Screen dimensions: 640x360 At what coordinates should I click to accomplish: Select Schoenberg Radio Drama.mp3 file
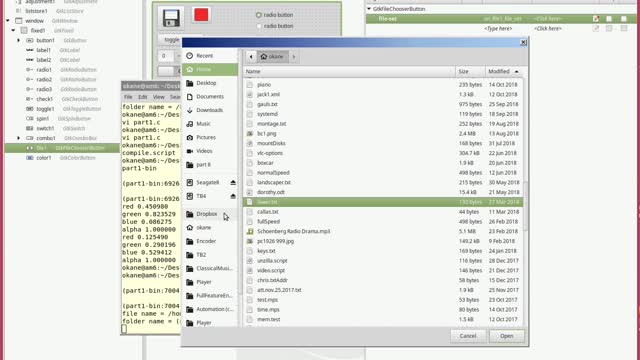point(382,231)
